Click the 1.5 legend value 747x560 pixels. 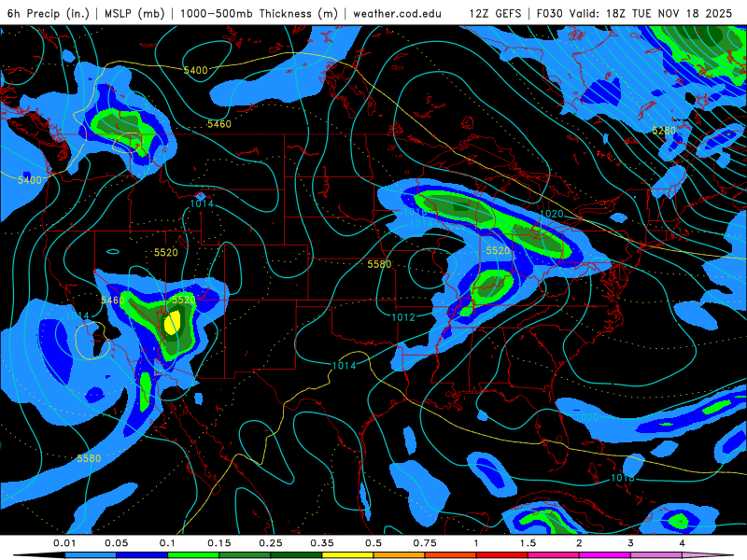(x=528, y=543)
